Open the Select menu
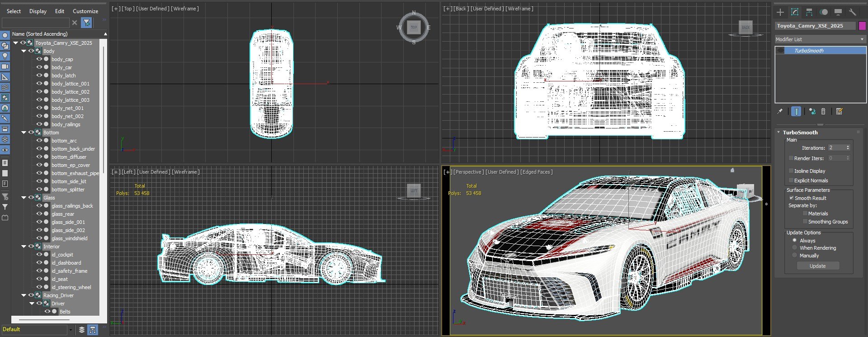Image resolution: width=868 pixels, height=337 pixels. click(x=14, y=11)
